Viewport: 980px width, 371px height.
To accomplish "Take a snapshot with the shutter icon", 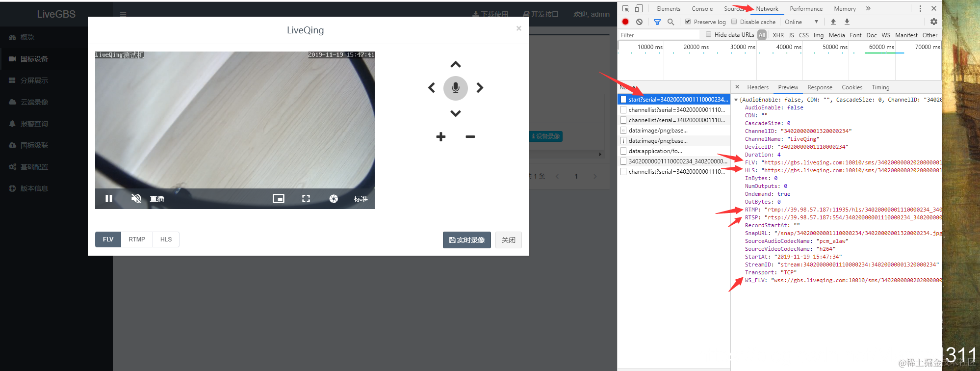I will (334, 199).
